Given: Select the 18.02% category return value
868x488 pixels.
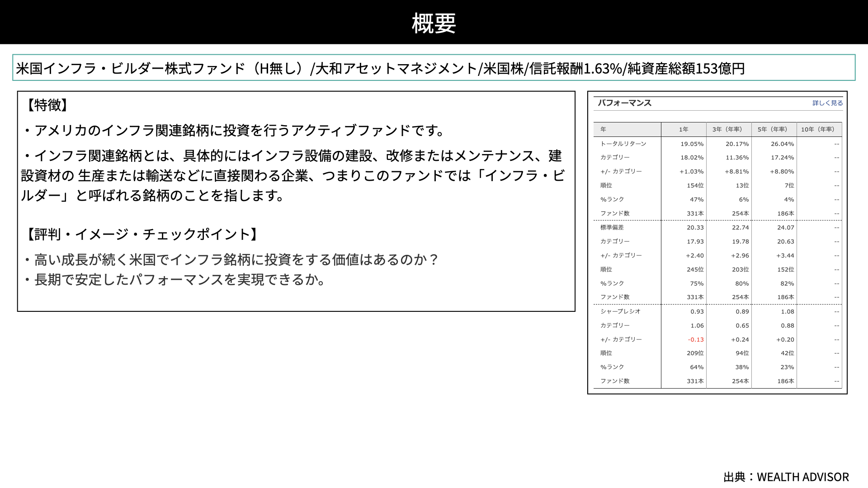Looking at the screenshot, I should [x=692, y=158].
